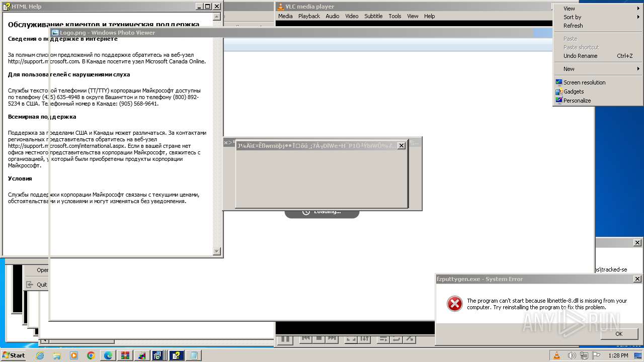Expand New submenu in context menu
Viewport: 644px width, 362px height.
(598, 69)
